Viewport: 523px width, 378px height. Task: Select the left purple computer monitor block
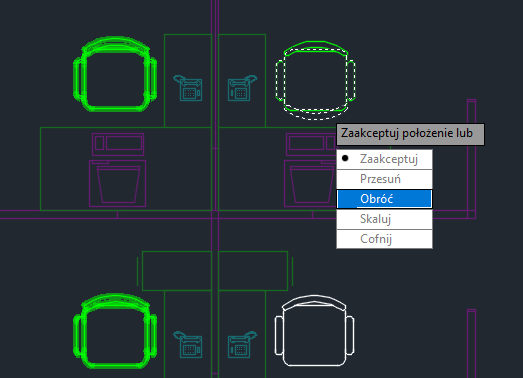point(117,183)
